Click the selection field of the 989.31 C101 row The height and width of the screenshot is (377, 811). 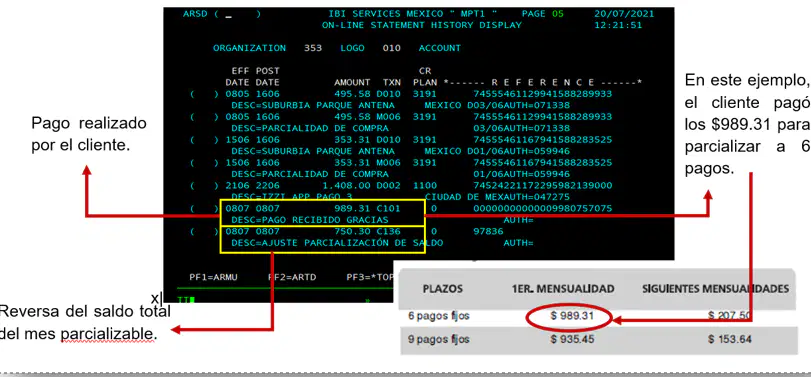coord(204,208)
